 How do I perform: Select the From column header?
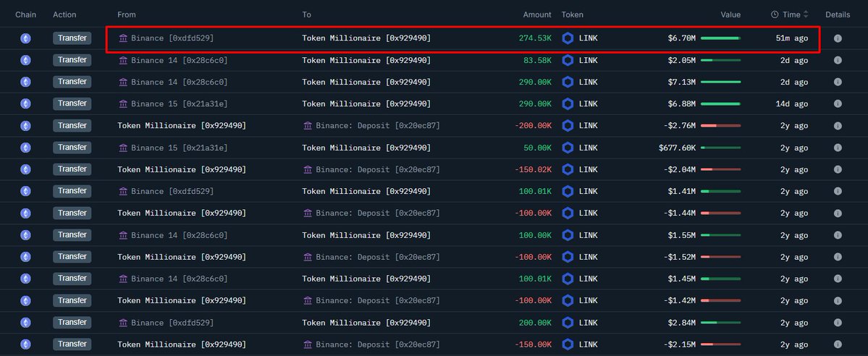(x=126, y=14)
